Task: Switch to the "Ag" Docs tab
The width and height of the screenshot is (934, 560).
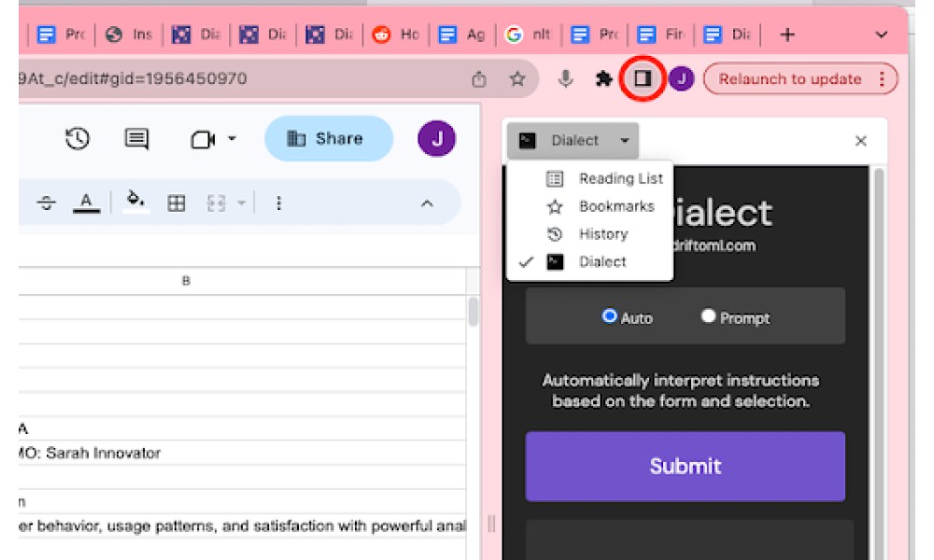Action: pyautogui.click(x=463, y=35)
